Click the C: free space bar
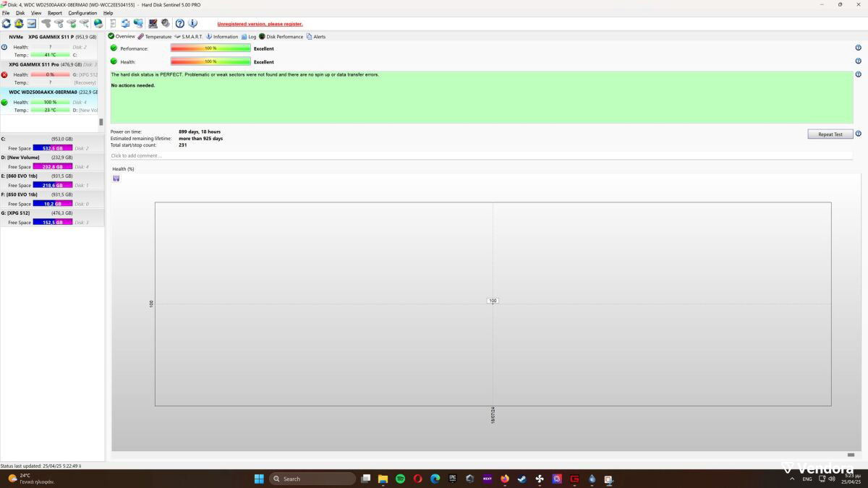868x488 pixels. 53,148
